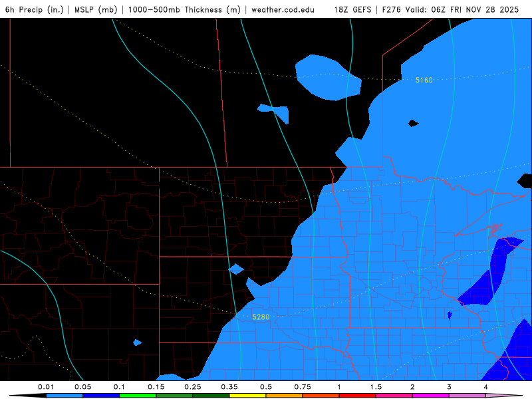Viewport: 532px width, 399px height.
Task: Click the '0.1' legend value
Action: click(x=119, y=387)
